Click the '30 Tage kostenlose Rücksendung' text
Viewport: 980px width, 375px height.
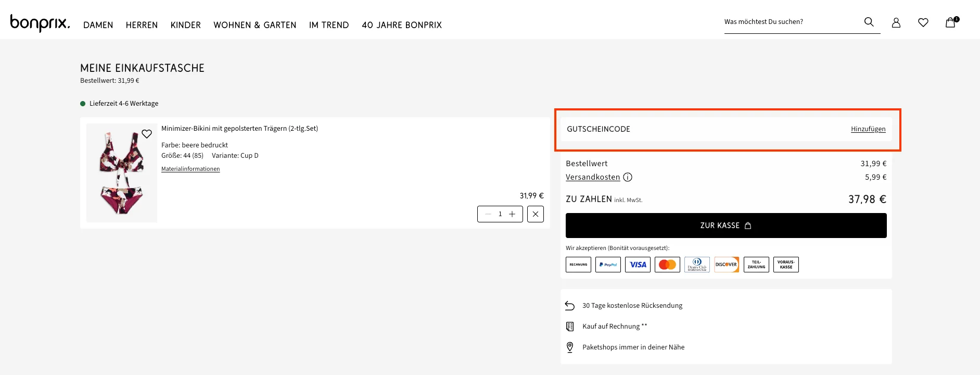pos(632,306)
